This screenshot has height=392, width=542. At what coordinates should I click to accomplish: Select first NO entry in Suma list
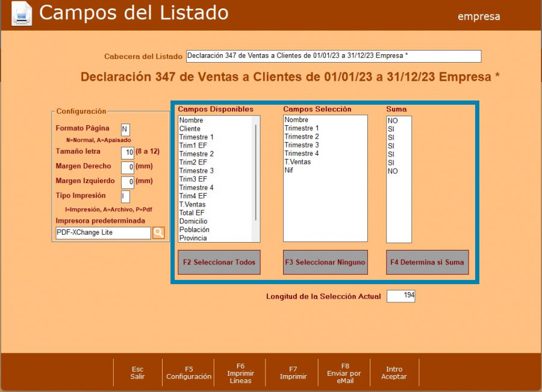tap(393, 120)
